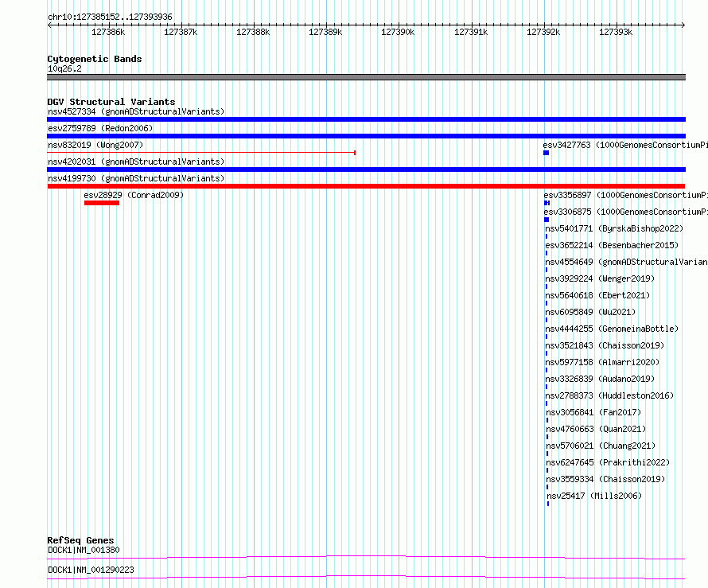Click the DGV Structural Variants track title
Image resolution: width=708 pixels, height=588 pixels.
tap(111, 102)
